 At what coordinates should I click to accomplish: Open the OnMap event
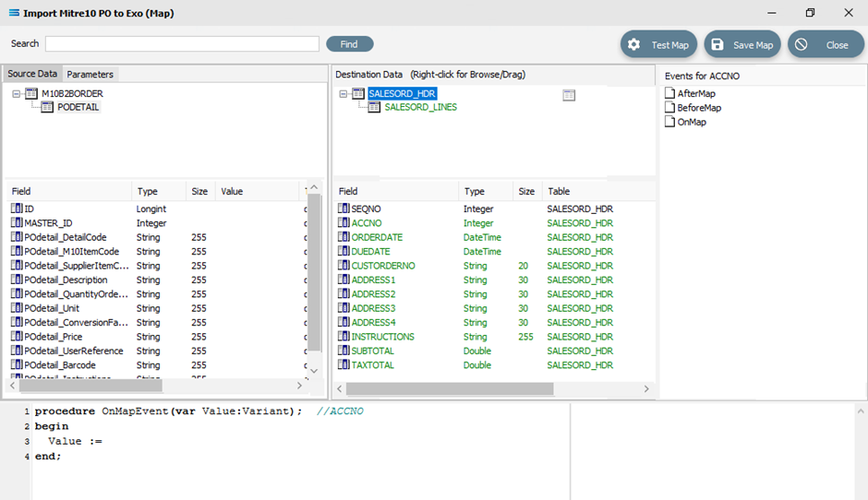pos(685,123)
